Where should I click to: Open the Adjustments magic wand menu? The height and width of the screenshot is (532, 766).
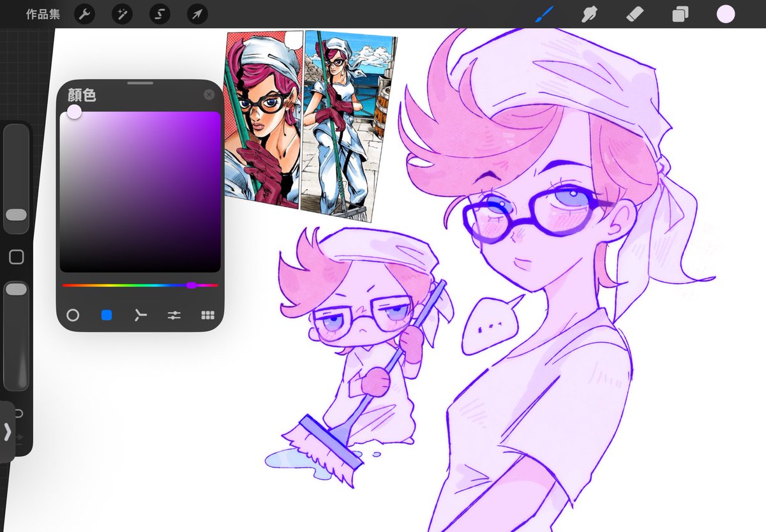122,14
